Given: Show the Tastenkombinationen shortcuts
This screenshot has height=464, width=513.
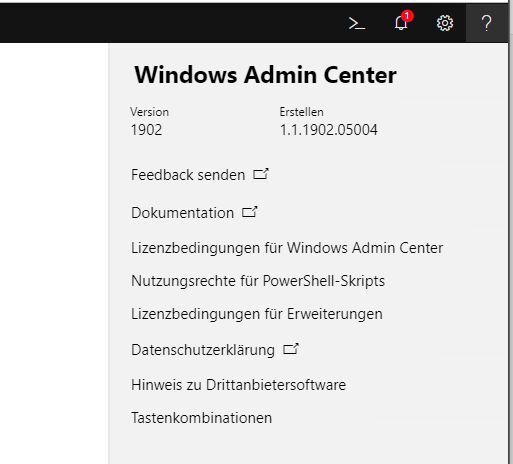Looking at the screenshot, I should 201,418.
